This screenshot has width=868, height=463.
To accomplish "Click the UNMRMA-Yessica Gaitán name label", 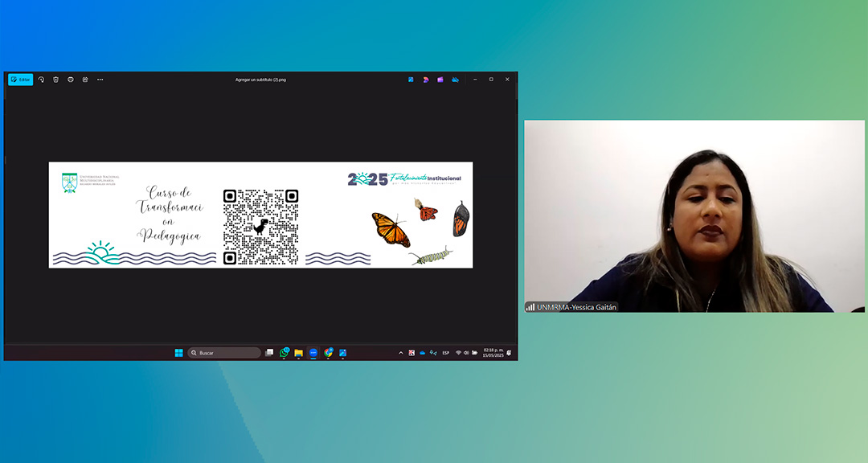I will pyautogui.click(x=576, y=307).
